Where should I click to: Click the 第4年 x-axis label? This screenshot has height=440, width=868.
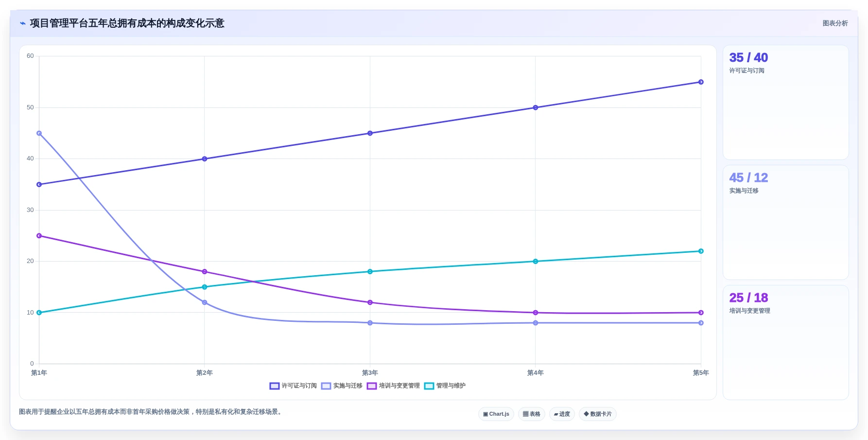pos(536,373)
